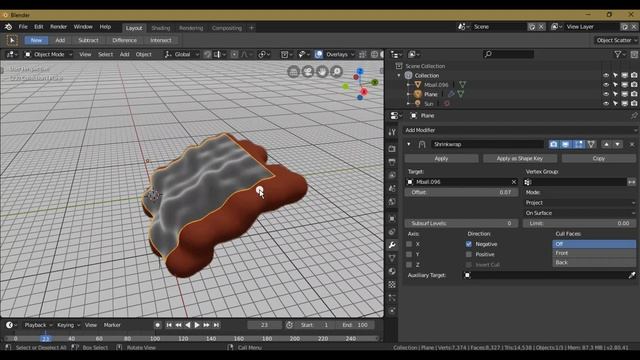Toggle Shrinkwrap display in viewport
The height and width of the screenshot is (360, 640).
(566, 144)
